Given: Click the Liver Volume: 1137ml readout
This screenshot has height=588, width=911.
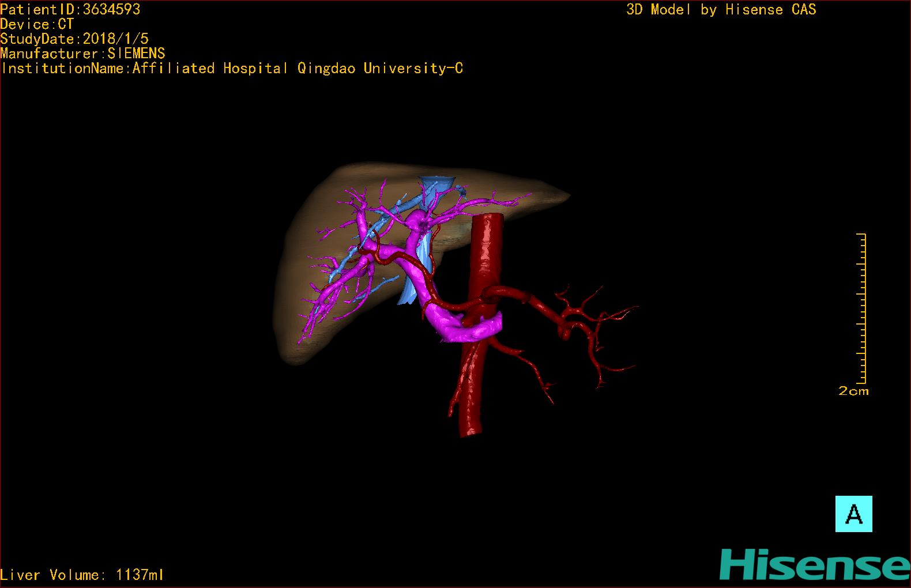Looking at the screenshot, I should (82, 575).
